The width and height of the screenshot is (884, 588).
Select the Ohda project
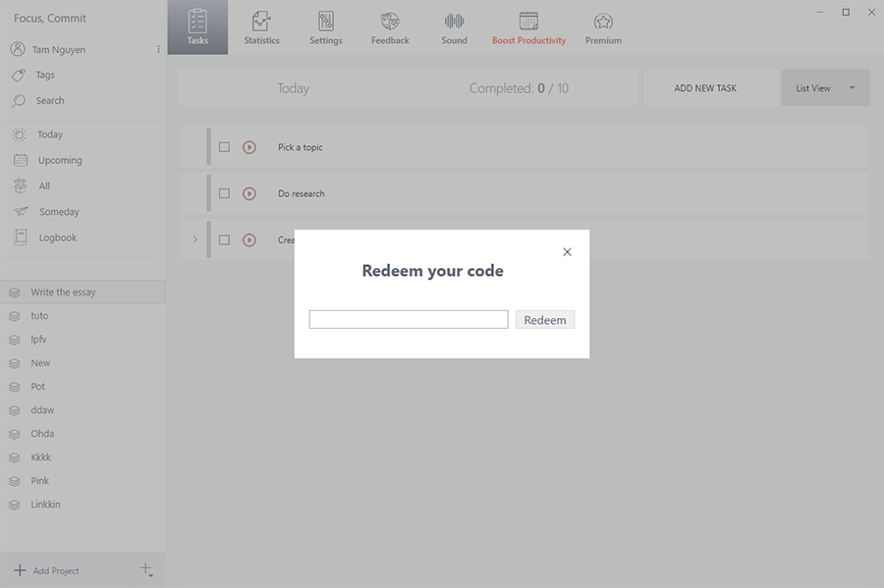point(83,434)
